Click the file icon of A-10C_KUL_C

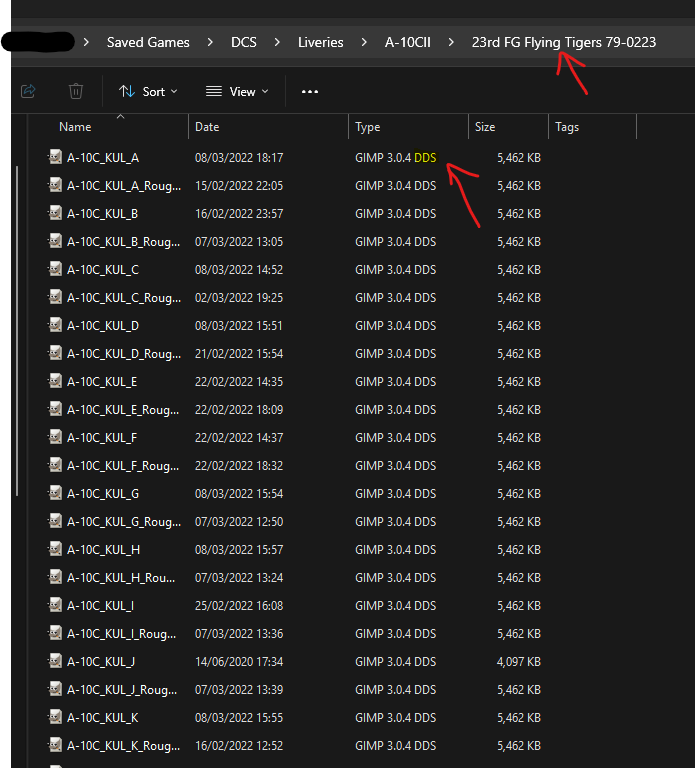[55, 269]
